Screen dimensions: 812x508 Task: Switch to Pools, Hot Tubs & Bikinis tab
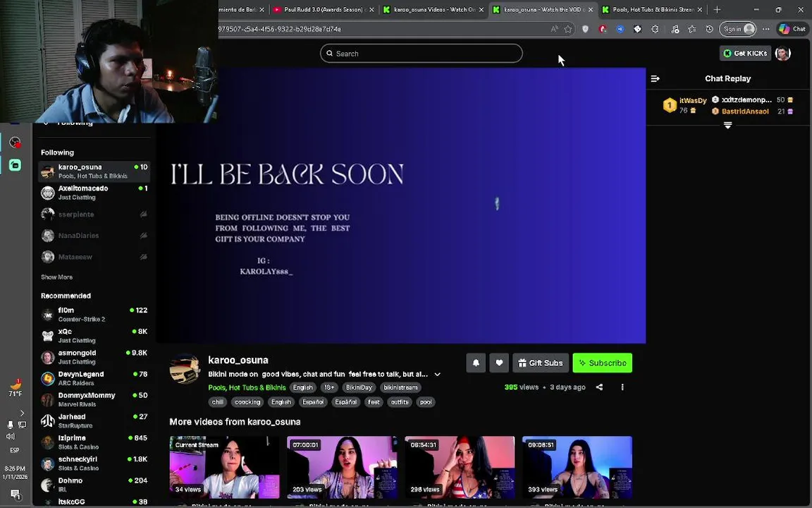pyautogui.click(x=653, y=9)
